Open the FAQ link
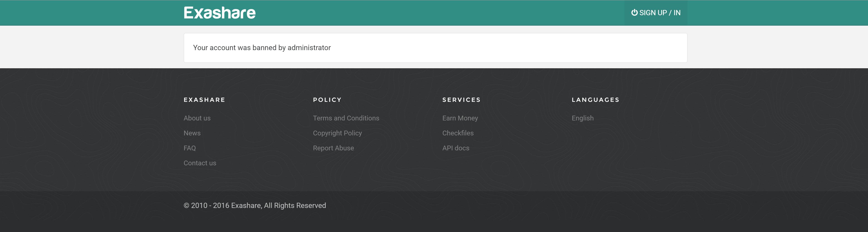The height and width of the screenshot is (232, 868). (190, 148)
